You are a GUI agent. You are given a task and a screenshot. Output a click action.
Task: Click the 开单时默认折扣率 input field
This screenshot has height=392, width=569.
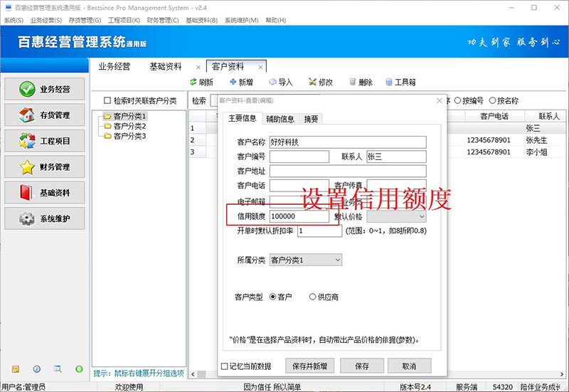click(x=319, y=231)
